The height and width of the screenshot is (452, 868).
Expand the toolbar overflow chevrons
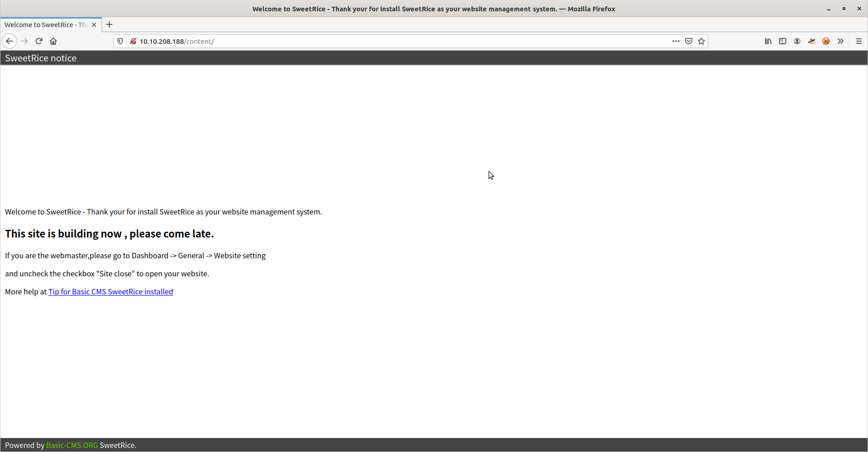point(840,41)
